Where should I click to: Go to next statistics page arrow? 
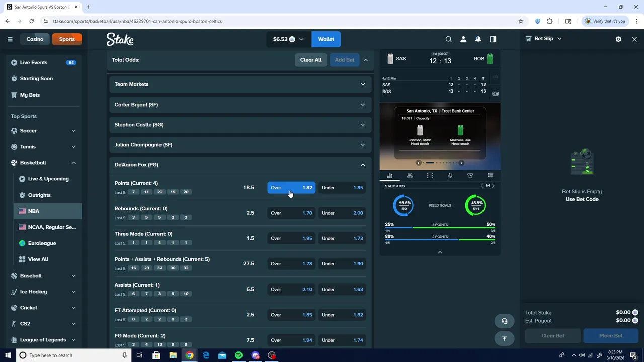(493, 186)
